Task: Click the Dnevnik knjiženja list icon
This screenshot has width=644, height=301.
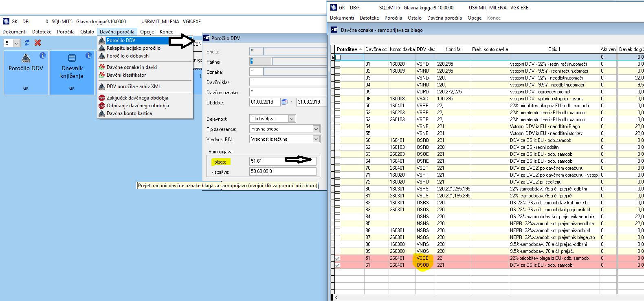Action: [72, 58]
